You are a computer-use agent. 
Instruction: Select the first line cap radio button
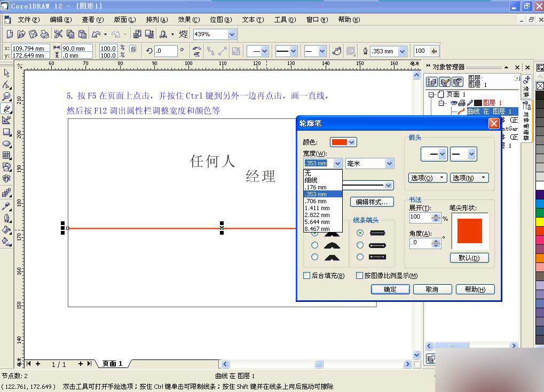(x=360, y=233)
